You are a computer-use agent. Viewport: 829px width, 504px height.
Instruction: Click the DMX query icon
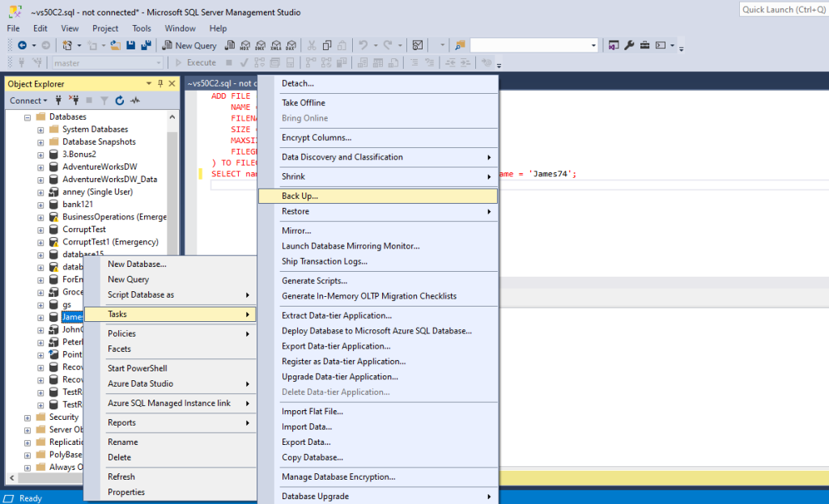pyautogui.click(x=261, y=45)
